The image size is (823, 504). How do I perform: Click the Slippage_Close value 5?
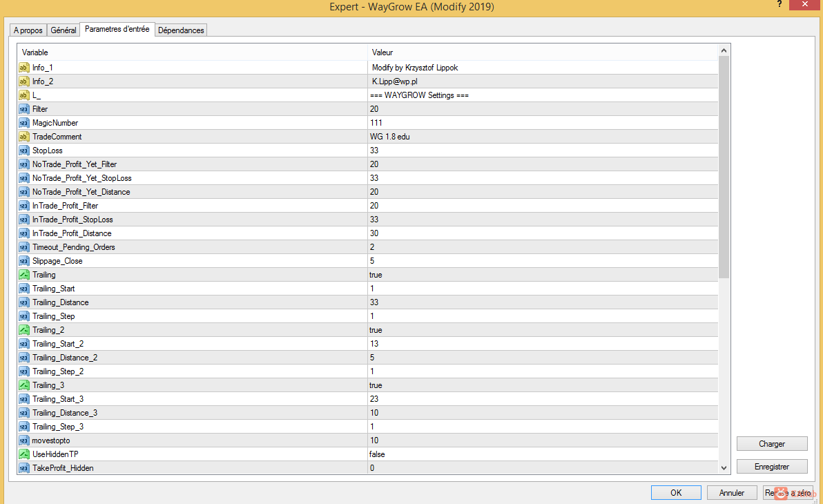pos(372,261)
